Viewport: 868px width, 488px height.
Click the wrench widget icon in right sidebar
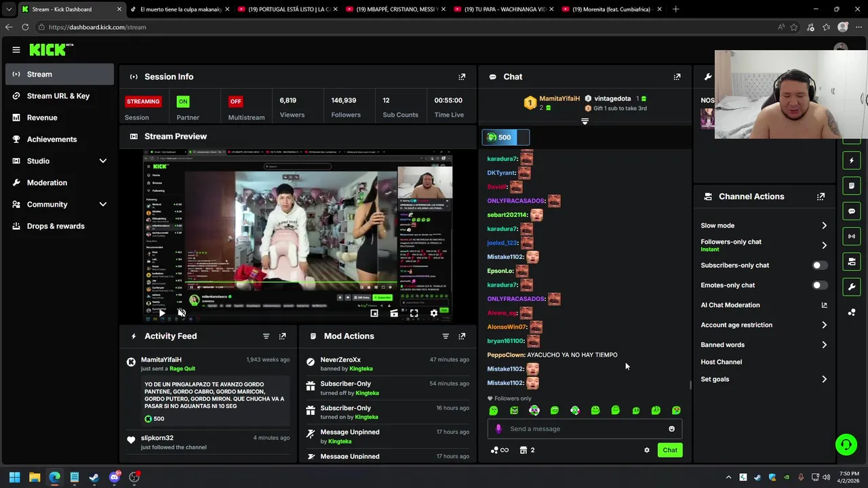[852, 287]
